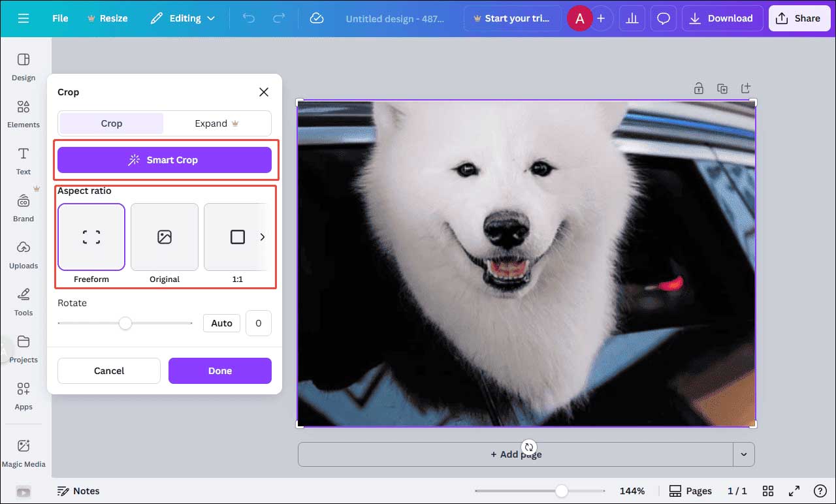This screenshot has width=836, height=504.
Task: Open the insights chart icon
Action: pyautogui.click(x=632, y=18)
